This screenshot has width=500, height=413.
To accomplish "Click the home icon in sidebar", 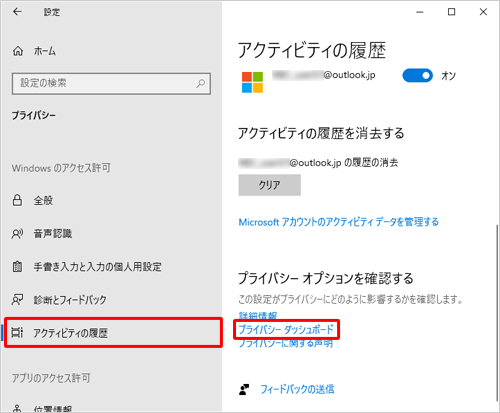I will pyautogui.click(x=18, y=51).
